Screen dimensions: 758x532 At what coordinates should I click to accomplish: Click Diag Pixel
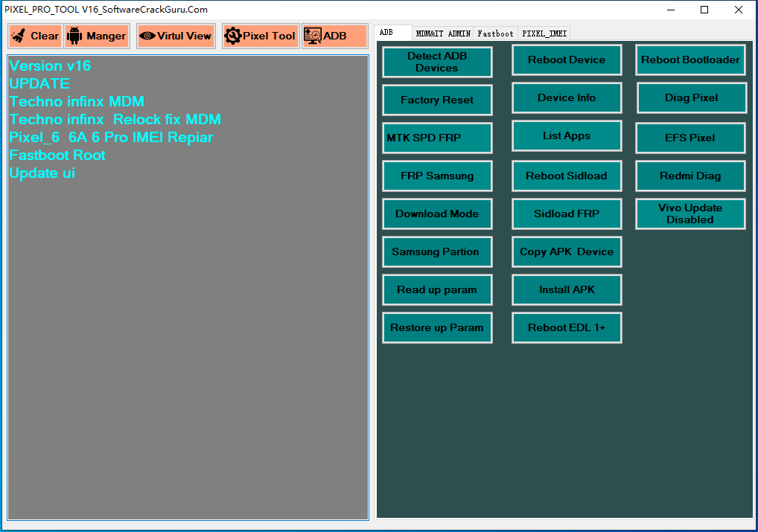(x=692, y=97)
